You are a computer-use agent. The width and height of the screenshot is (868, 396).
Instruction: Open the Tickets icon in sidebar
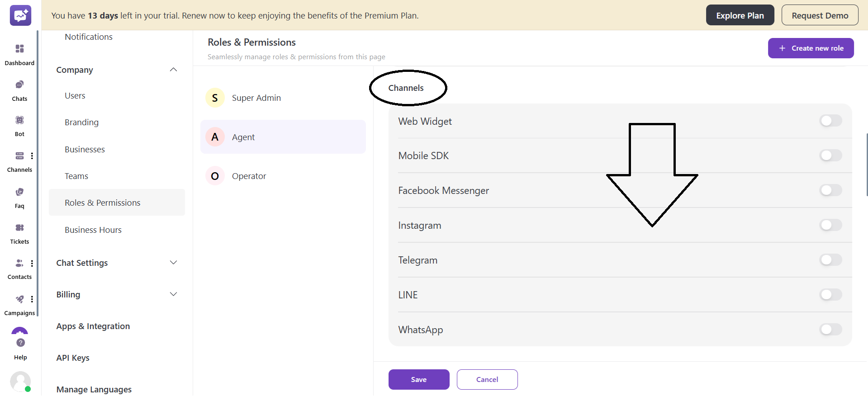(x=19, y=227)
